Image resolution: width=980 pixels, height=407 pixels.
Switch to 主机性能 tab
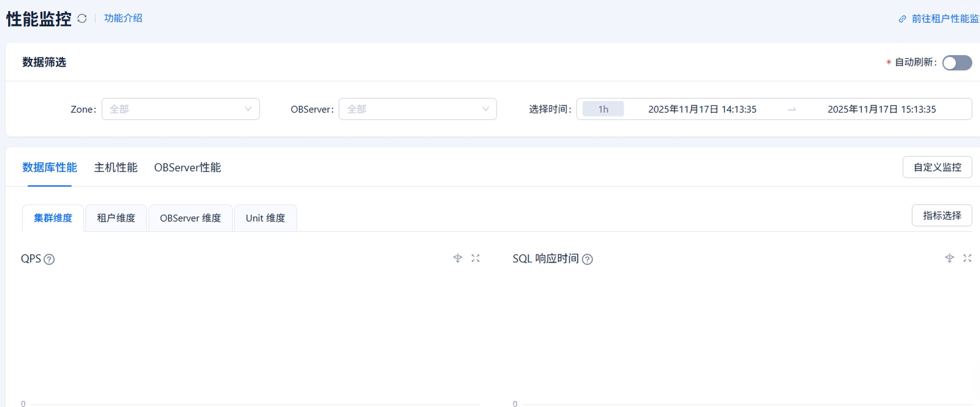pyautogui.click(x=115, y=167)
